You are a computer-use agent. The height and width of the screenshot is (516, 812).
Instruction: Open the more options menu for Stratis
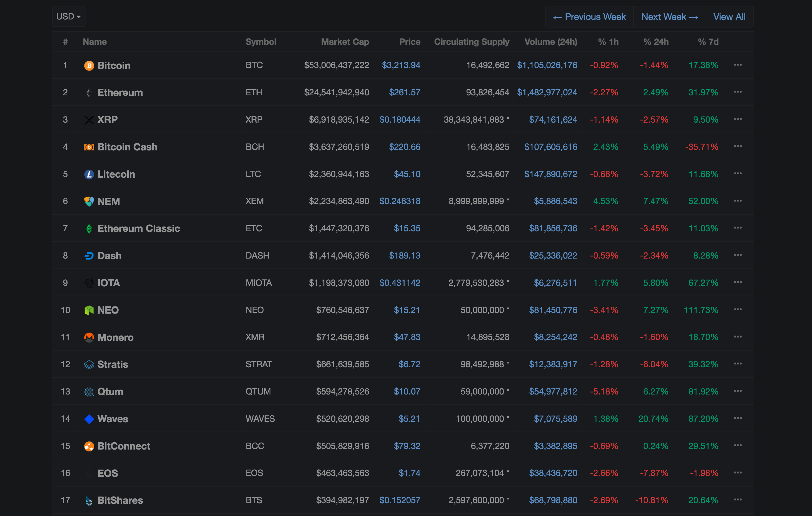pos(738,364)
